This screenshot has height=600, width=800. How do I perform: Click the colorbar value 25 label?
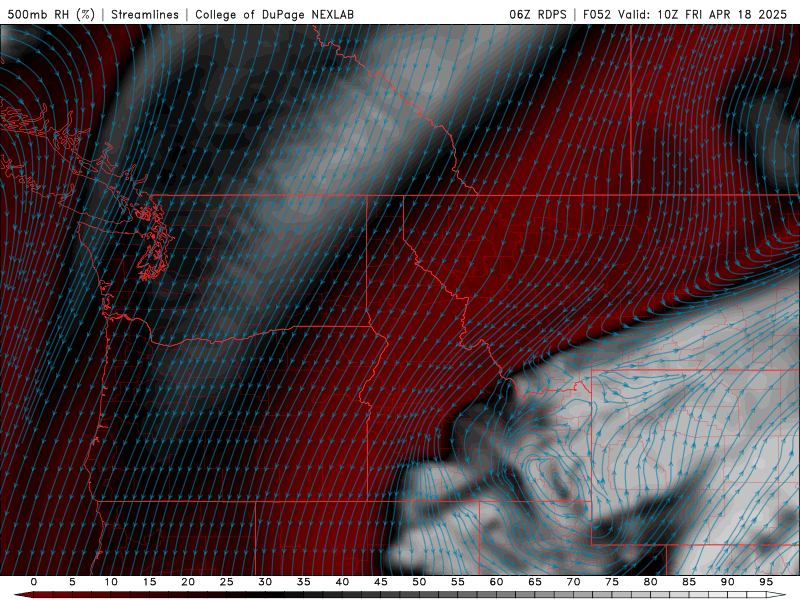[x=227, y=582]
